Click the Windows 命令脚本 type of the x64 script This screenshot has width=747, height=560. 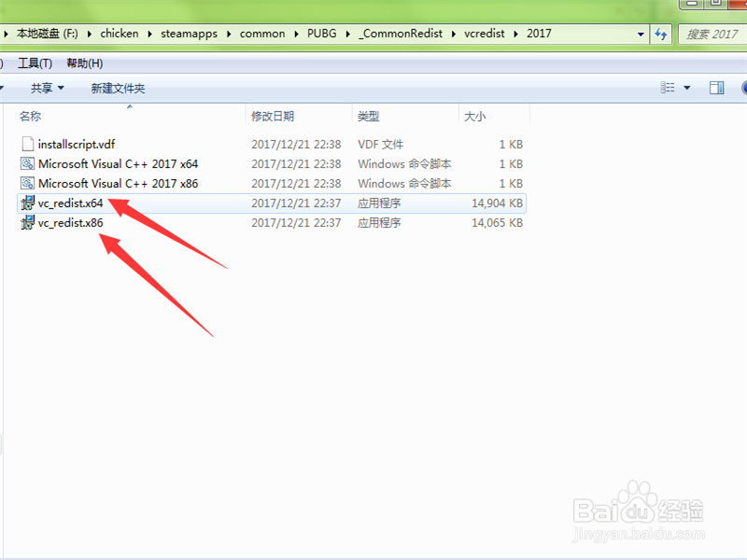(x=404, y=164)
